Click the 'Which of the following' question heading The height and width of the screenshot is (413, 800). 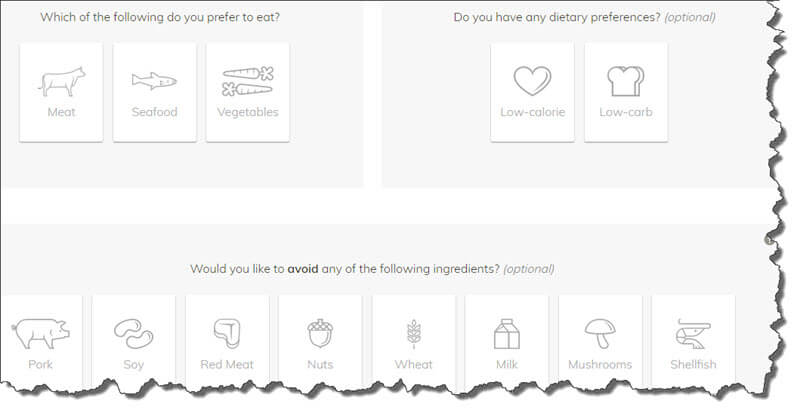pos(160,17)
